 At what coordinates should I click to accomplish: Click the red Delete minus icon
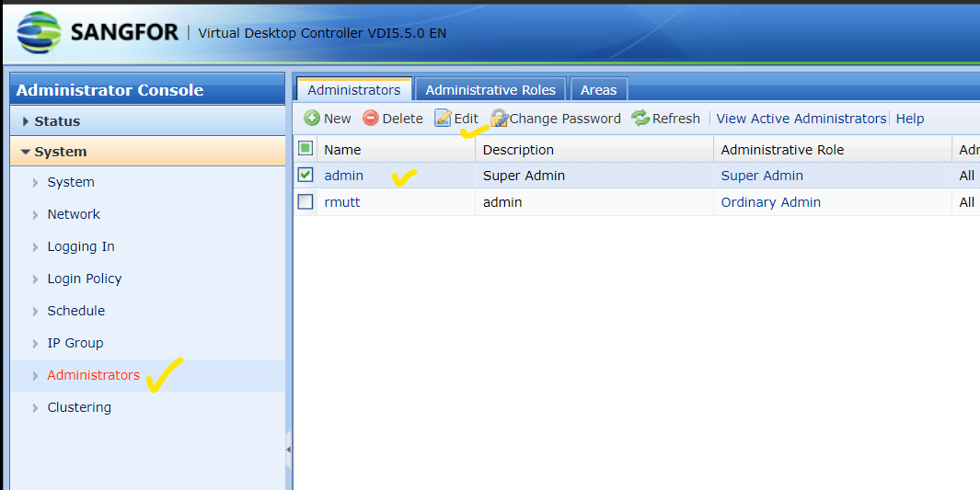tap(371, 118)
